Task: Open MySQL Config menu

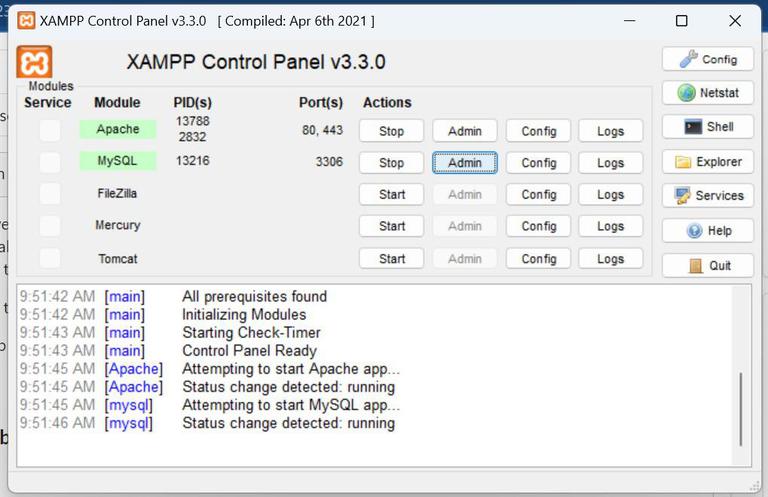Action: [538, 163]
